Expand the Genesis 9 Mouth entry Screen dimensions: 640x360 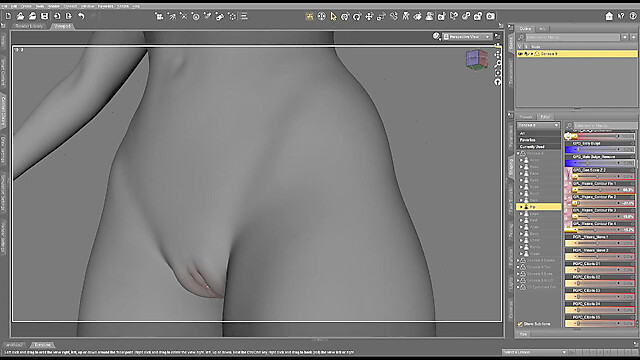click(518, 280)
